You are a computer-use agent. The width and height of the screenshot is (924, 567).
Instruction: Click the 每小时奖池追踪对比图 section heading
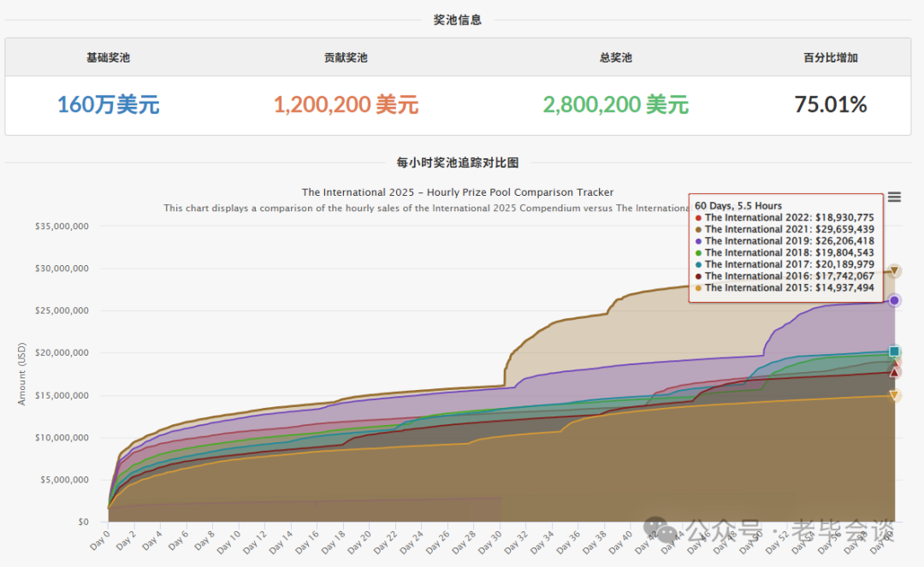pos(458,162)
